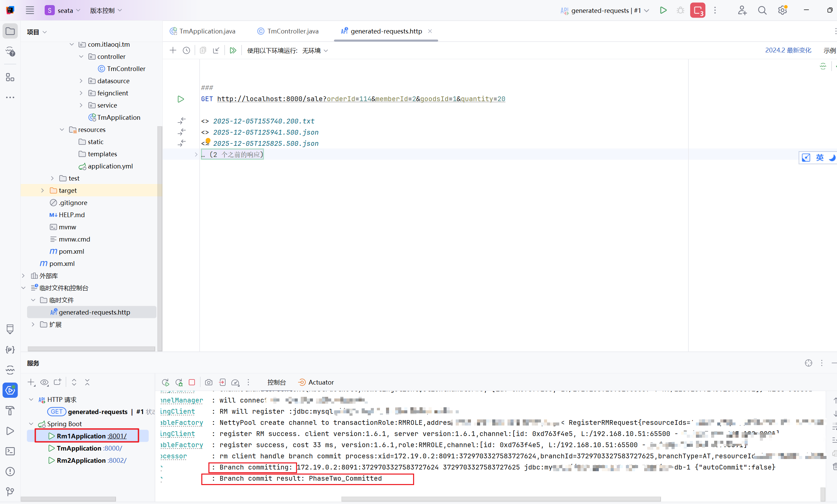Click the console horizontal scrollbar
837x504 pixels.
(501, 499)
